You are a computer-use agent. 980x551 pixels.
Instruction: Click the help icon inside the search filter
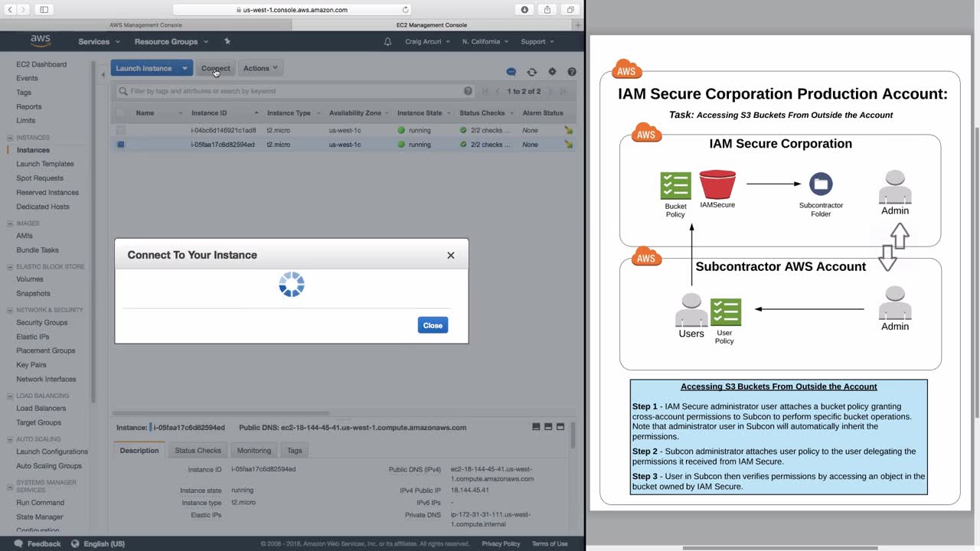click(468, 91)
